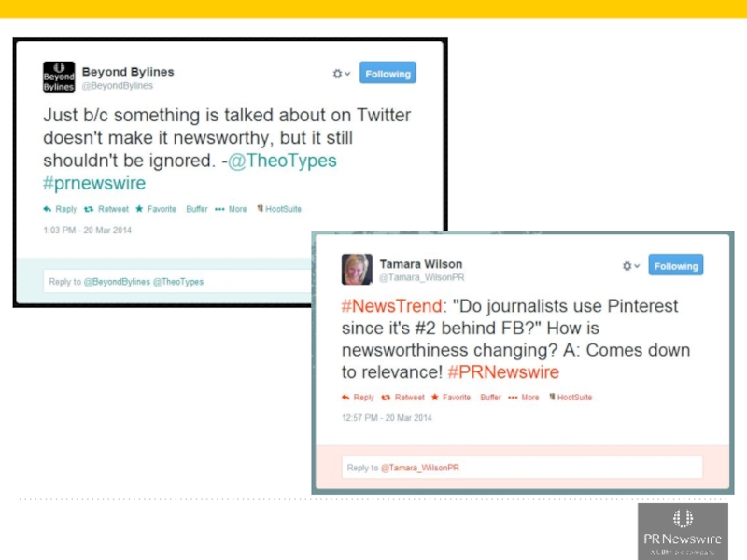Reply to the Beyond Bylines tweet

pos(60,209)
